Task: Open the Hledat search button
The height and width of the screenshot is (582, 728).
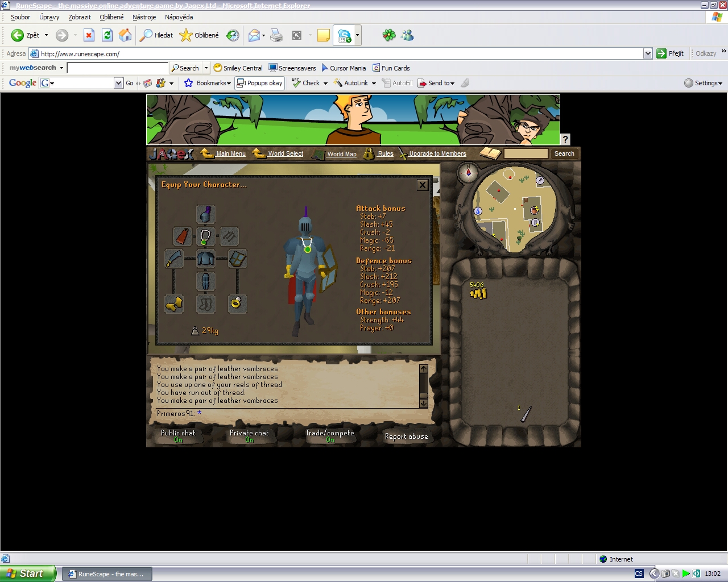Action: [x=157, y=35]
